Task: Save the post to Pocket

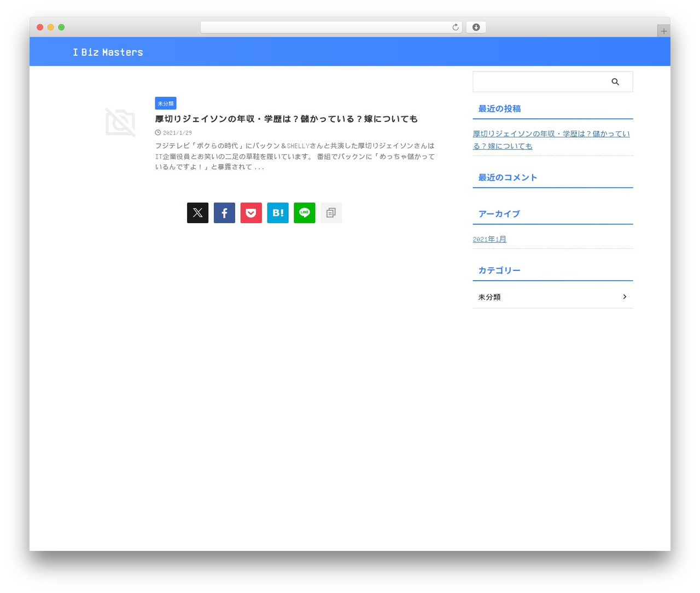Action: (x=251, y=213)
